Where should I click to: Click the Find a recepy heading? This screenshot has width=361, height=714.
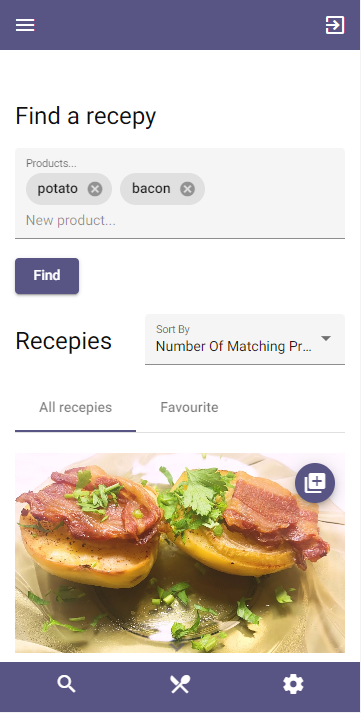pyautogui.click(x=86, y=116)
